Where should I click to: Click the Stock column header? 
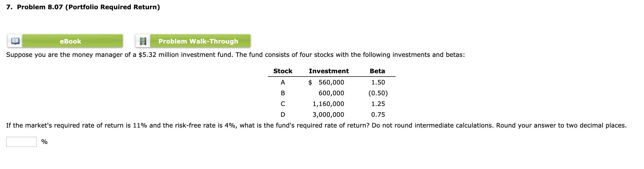tap(283, 71)
